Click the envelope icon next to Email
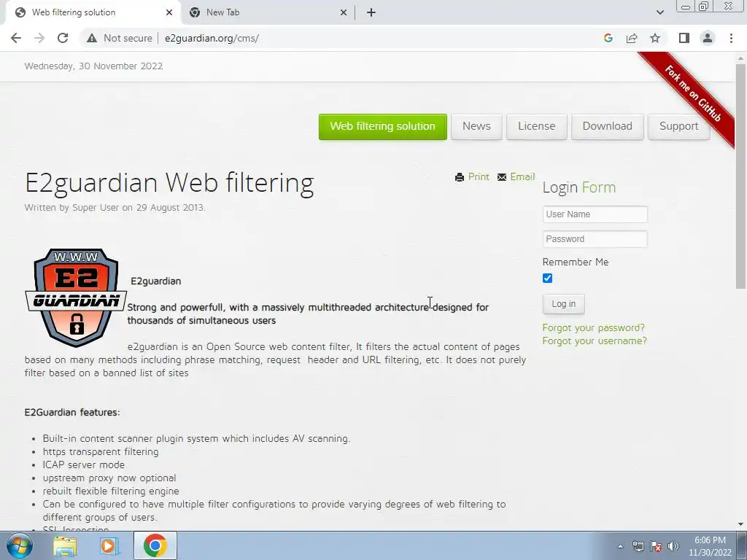The height and width of the screenshot is (560, 747). tap(502, 177)
